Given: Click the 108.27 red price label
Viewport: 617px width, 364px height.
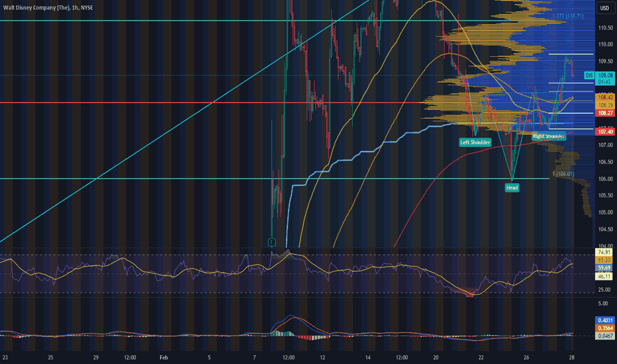Looking at the screenshot, I should 605,113.
